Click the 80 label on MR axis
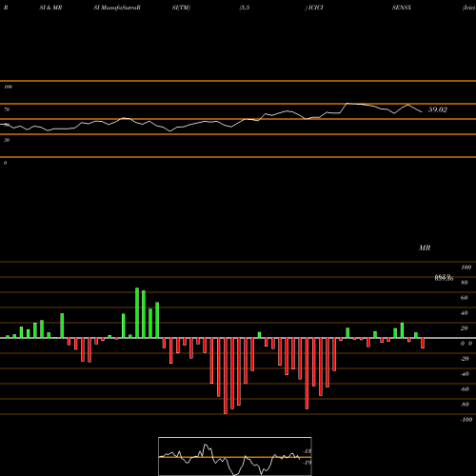The width and height of the screenshot is (476, 476). point(465,283)
